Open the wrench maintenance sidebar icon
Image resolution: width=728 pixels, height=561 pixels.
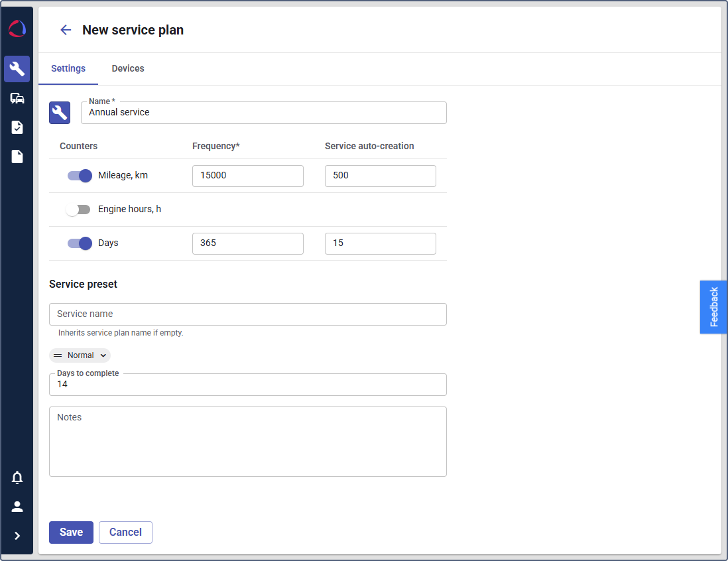(17, 68)
